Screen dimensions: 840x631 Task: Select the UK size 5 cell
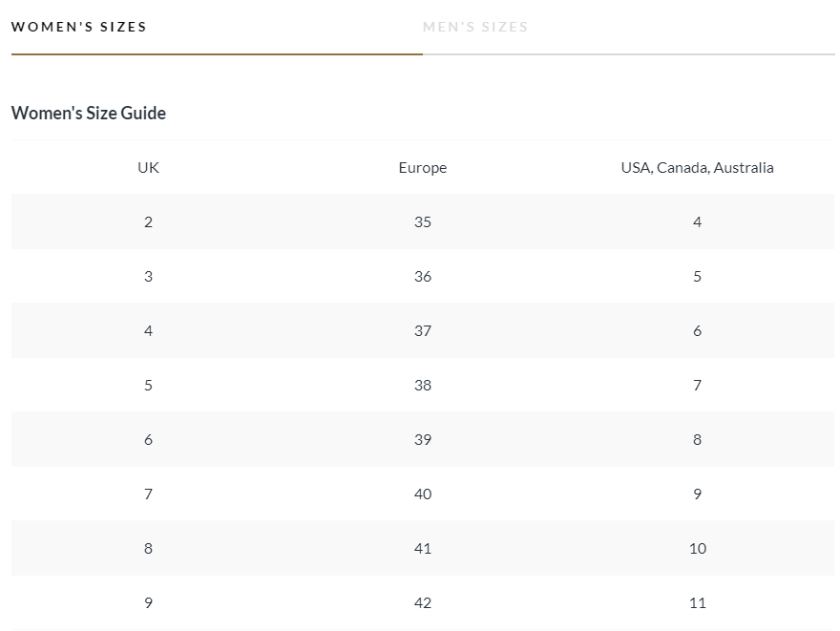click(148, 385)
